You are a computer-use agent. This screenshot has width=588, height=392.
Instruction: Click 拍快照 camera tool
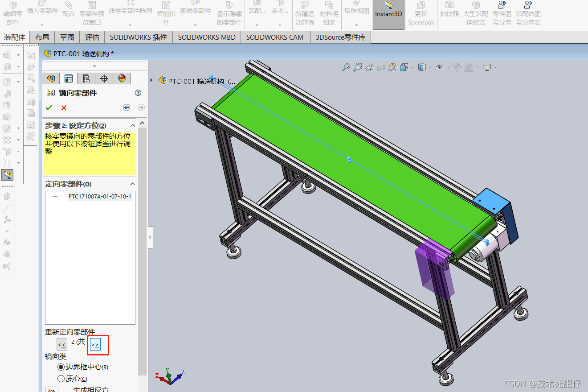tap(449, 10)
